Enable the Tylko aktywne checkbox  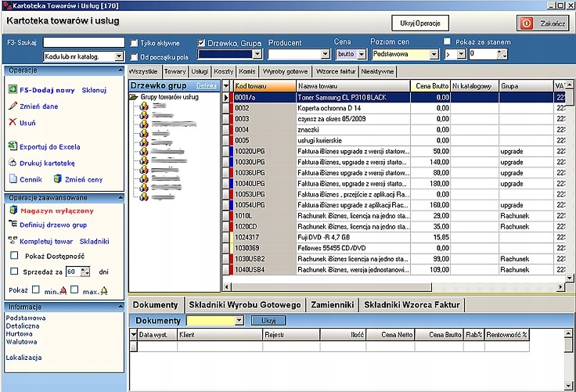click(135, 42)
